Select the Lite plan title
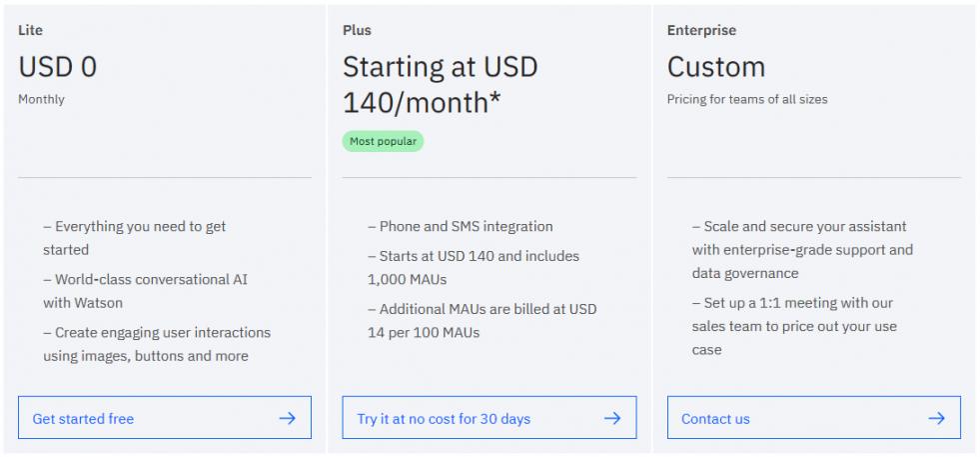 pos(30,31)
